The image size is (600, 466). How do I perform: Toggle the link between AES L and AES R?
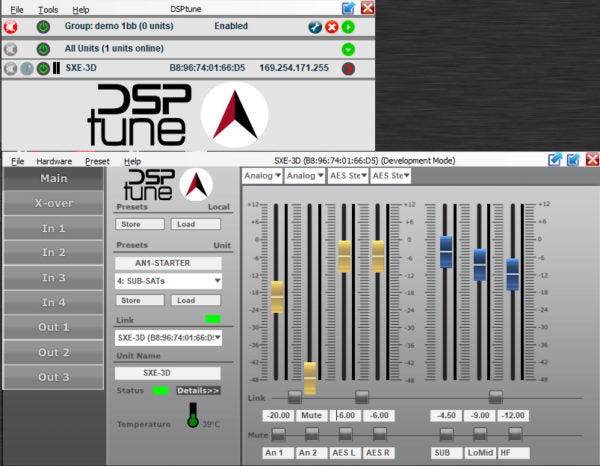point(362,397)
